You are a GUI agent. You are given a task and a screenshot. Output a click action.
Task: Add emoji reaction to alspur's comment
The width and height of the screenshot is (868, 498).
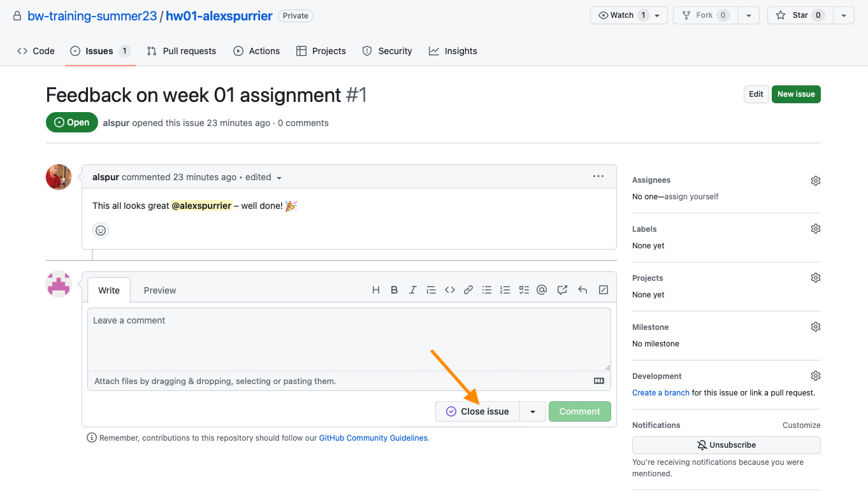coord(101,231)
